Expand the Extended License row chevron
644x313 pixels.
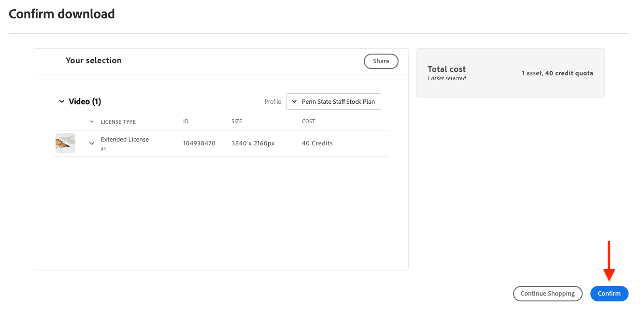pyautogui.click(x=92, y=143)
